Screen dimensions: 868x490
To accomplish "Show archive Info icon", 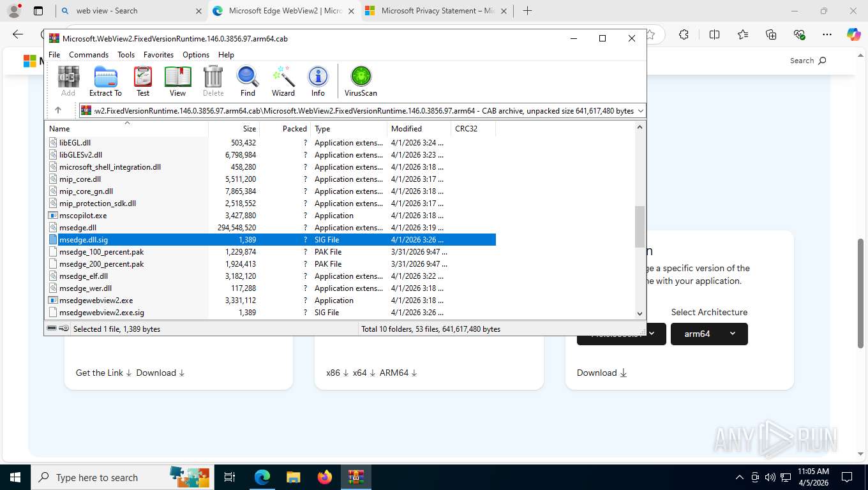I will point(318,82).
